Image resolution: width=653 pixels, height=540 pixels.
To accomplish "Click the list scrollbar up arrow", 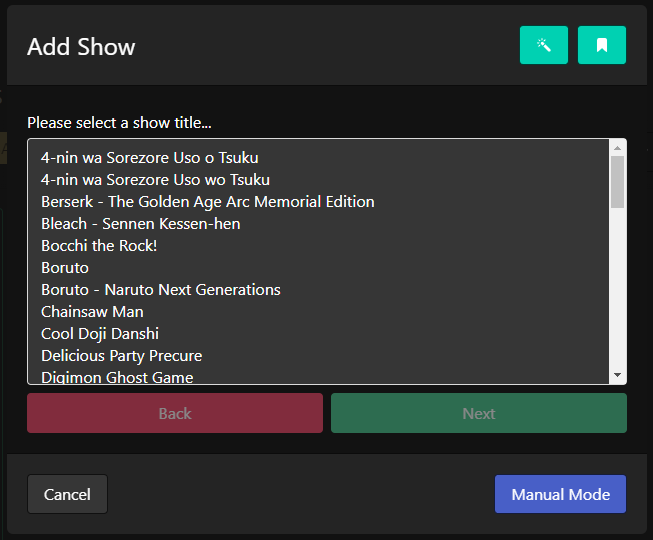I will [618, 148].
